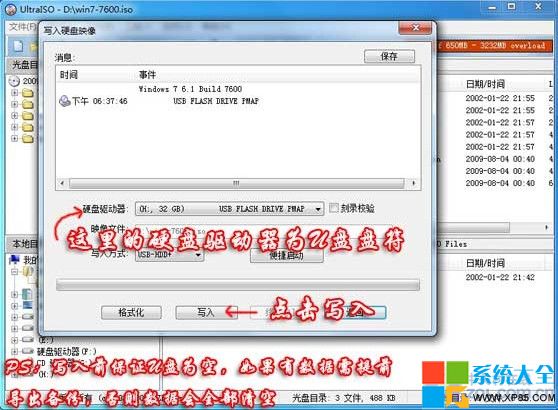This screenshot has width=558, height=410.
Task: Click the 保存 button in dialog
Action: click(x=389, y=56)
